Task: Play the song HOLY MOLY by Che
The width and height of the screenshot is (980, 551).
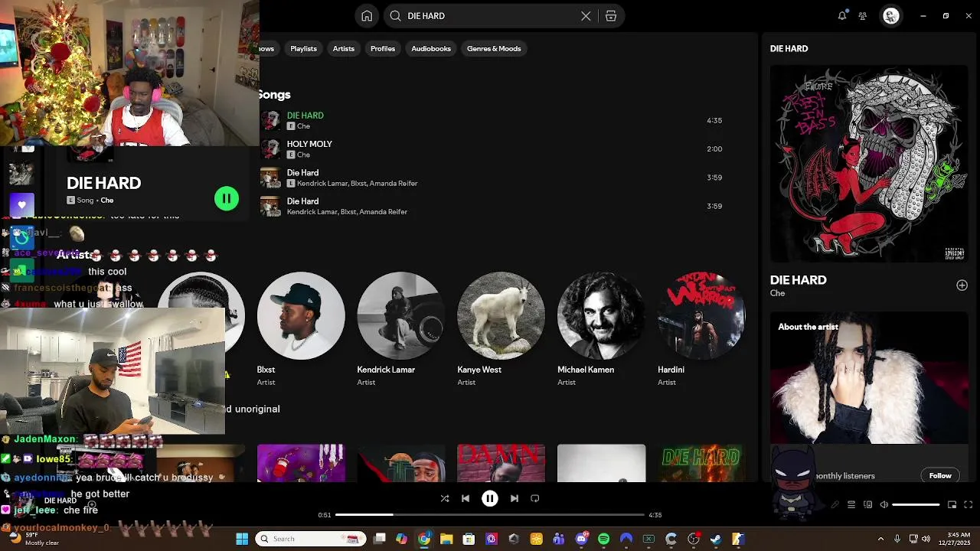Action: [494, 149]
